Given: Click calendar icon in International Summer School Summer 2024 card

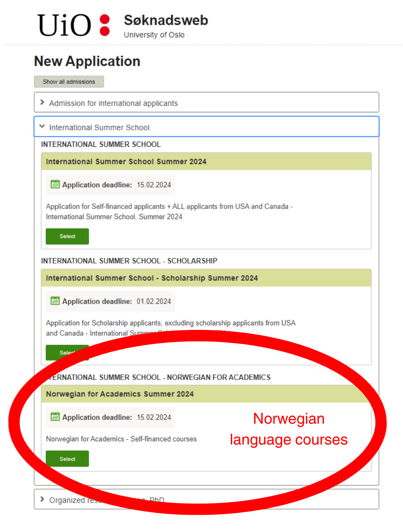Looking at the screenshot, I should (x=55, y=184).
